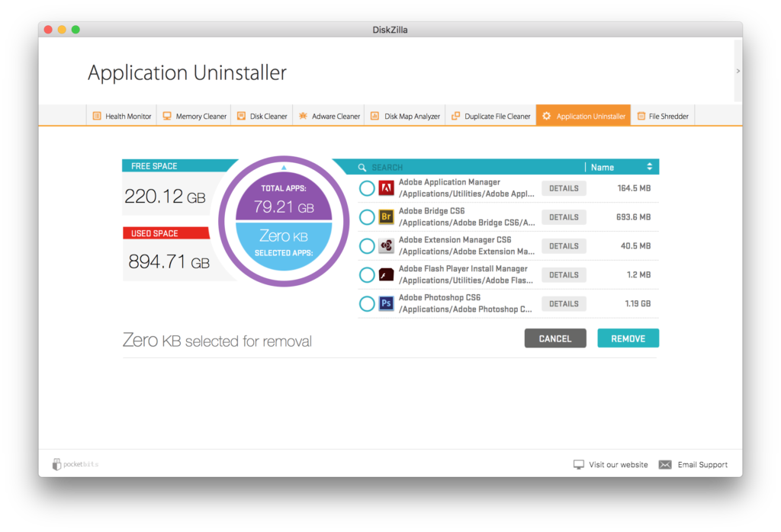
Task: Open the File Shredder tab
Action: 663,116
